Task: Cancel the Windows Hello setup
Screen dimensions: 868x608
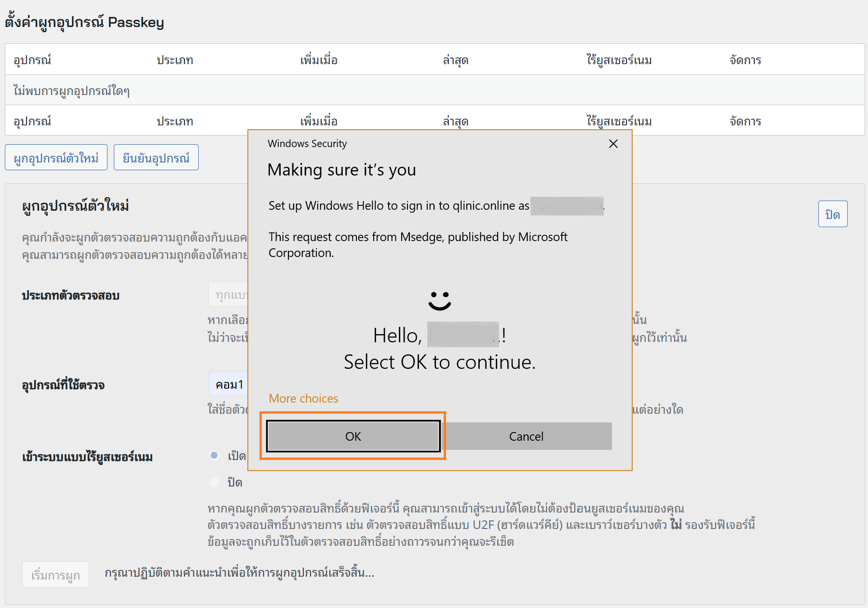Action: [526, 436]
